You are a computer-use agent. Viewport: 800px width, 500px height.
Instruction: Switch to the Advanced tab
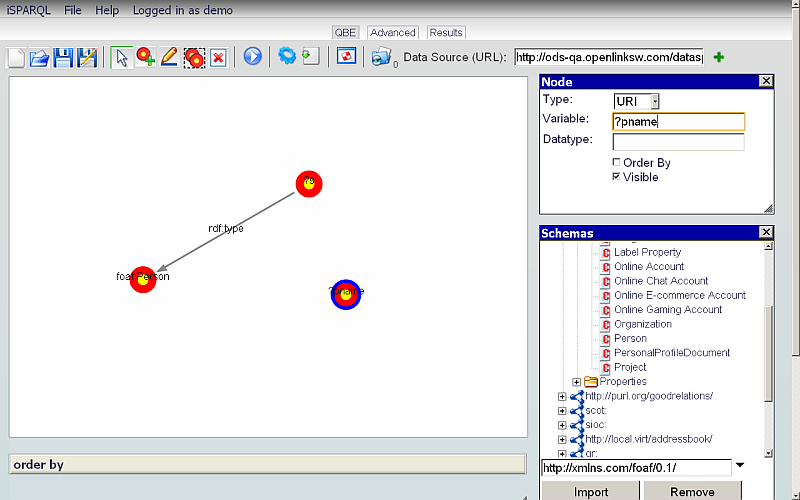coord(392,33)
